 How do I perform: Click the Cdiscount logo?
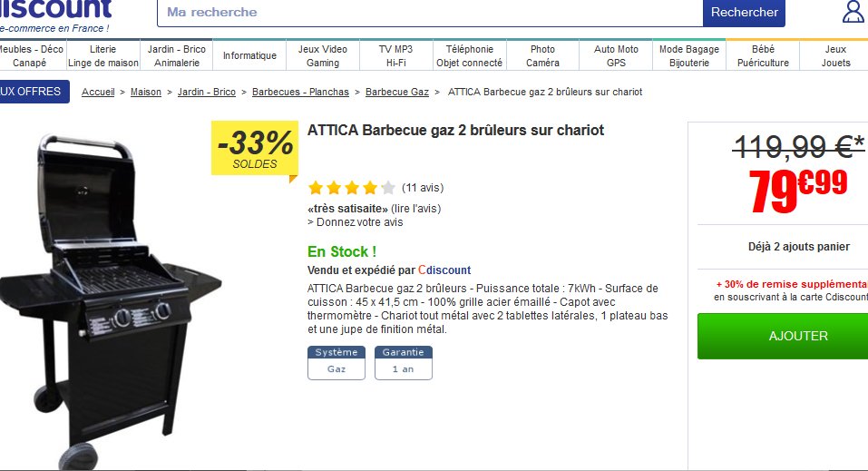coord(56,10)
